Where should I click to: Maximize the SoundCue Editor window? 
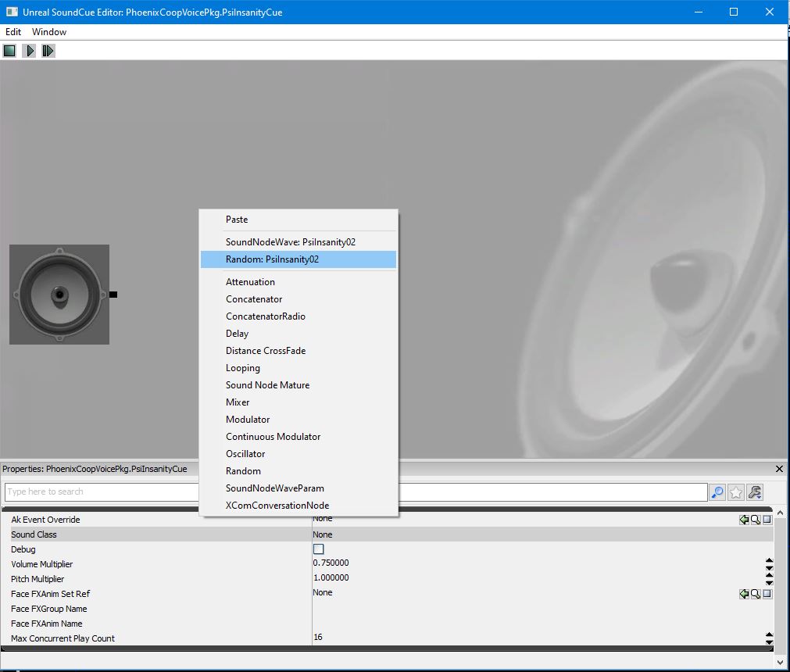734,12
